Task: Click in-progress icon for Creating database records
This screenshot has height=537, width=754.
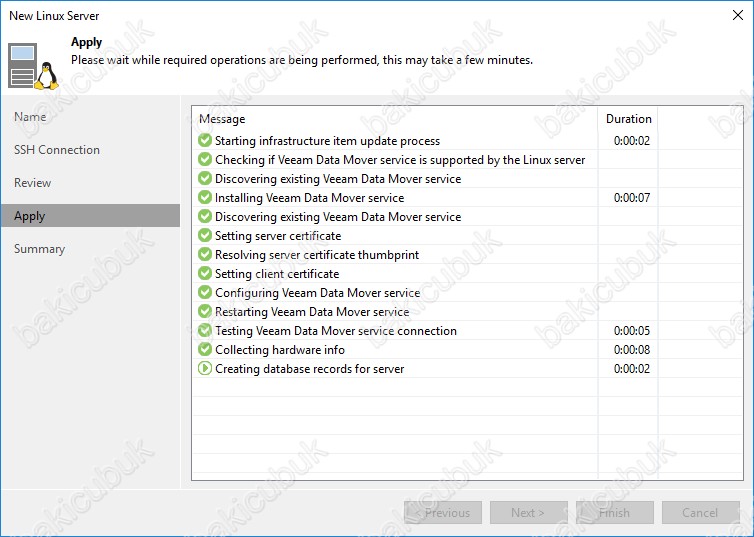Action: (205, 369)
